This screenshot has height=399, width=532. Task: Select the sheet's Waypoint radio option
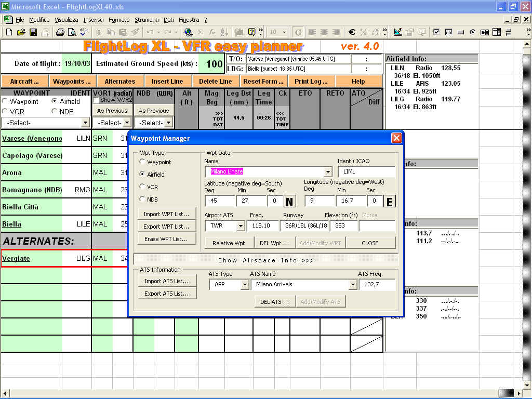coord(20,101)
